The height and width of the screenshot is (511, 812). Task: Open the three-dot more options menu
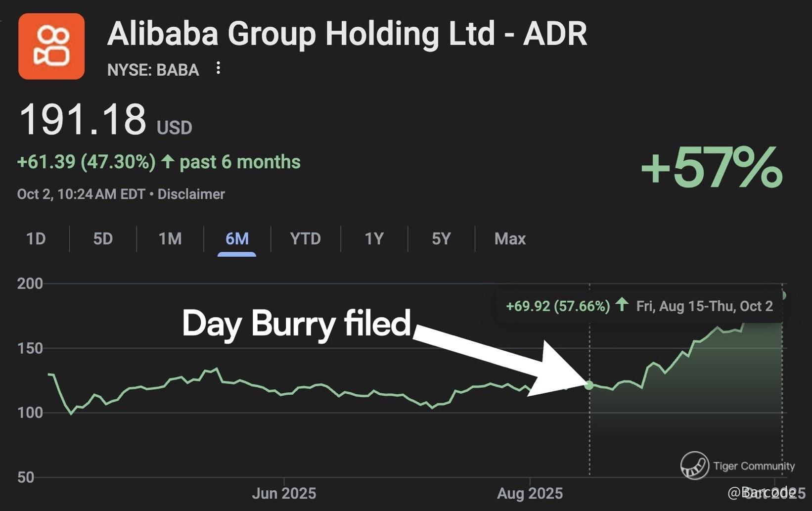[x=218, y=68]
